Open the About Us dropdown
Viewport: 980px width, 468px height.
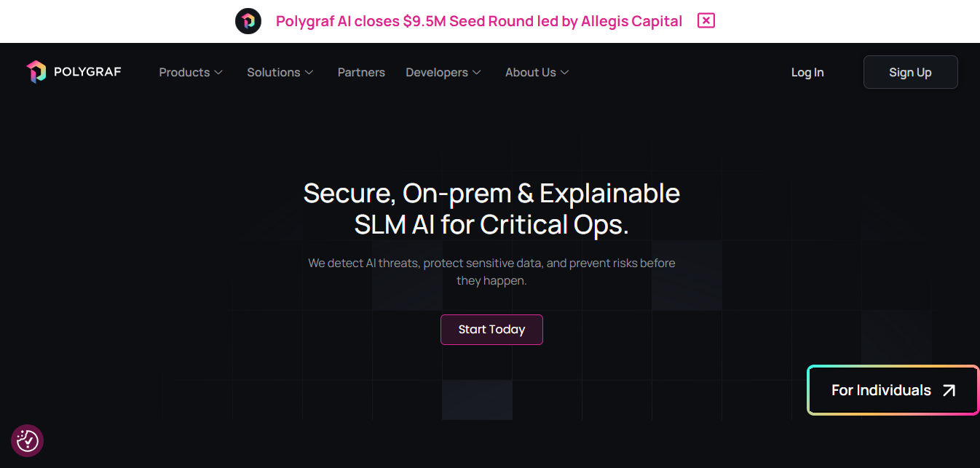pyautogui.click(x=537, y=72)
